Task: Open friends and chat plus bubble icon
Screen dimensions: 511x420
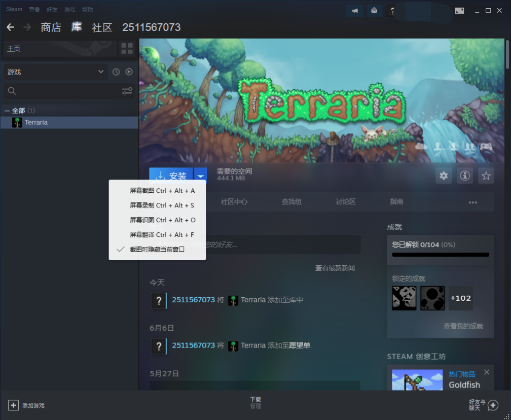Action: click(x=493, y=405)
